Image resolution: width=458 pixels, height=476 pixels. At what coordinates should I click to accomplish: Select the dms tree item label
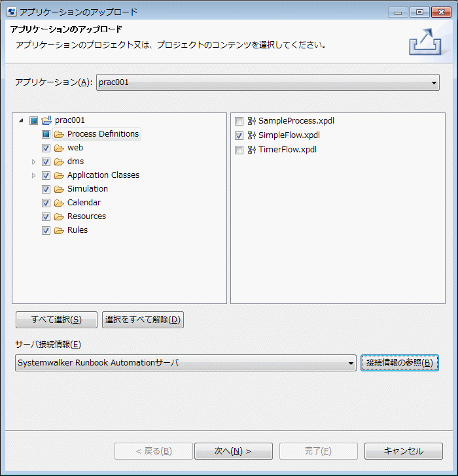pos(75,161)
